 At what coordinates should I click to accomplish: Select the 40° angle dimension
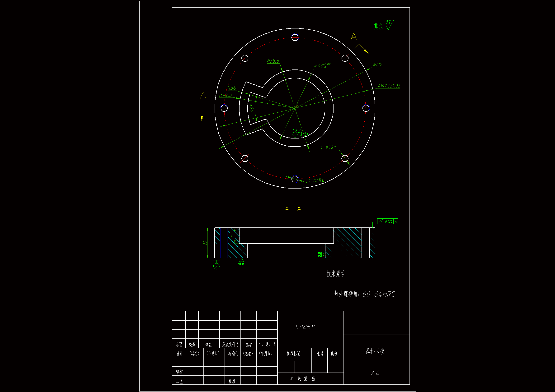point(252,108)
